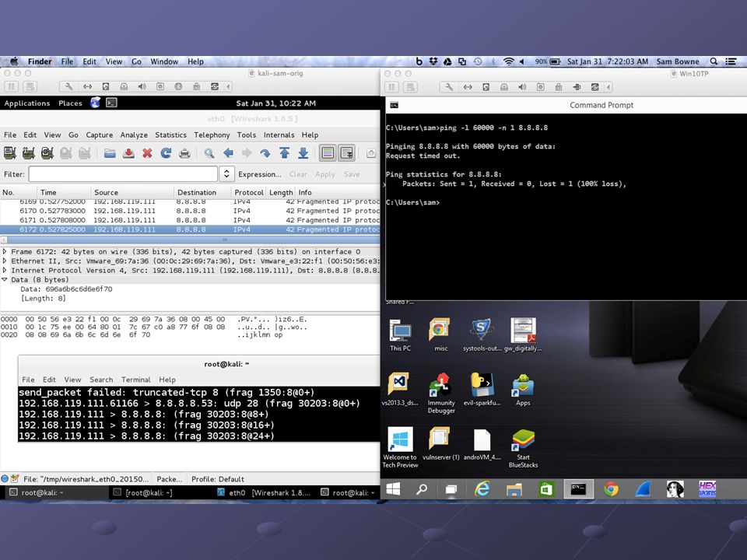Open settings wrench in Win10TP VM toolbar
Image resolution: width=747 pixels, height=560 pixels.
pos(449,87)
